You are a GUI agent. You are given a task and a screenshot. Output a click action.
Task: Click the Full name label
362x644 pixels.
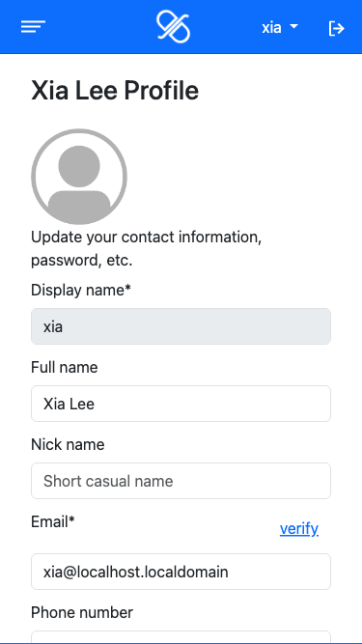point(65,367)
